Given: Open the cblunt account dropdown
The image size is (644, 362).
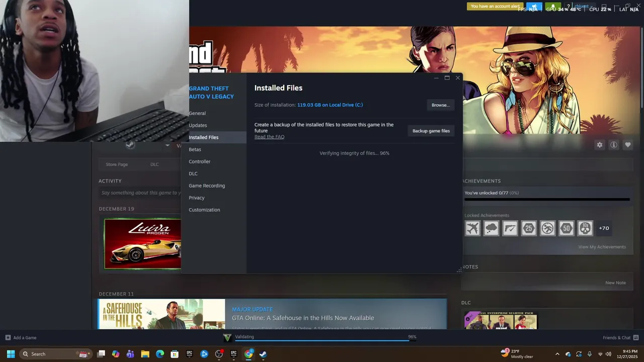Looking at the screenshot, I should pos(583,7).
